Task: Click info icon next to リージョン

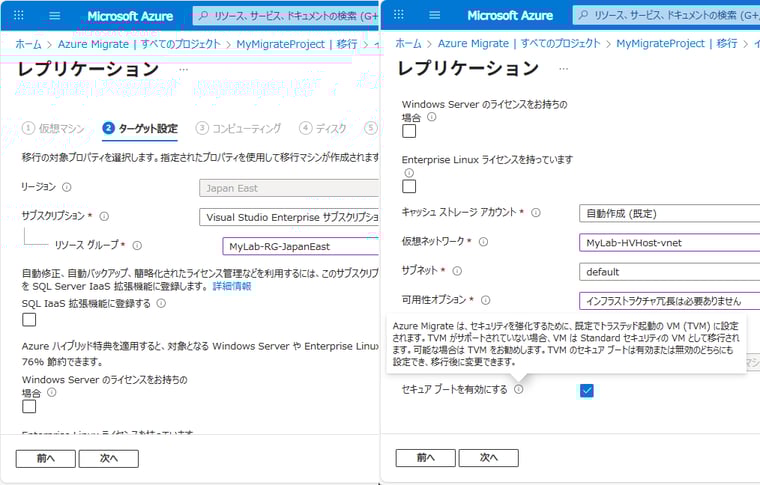Action: 67,187
